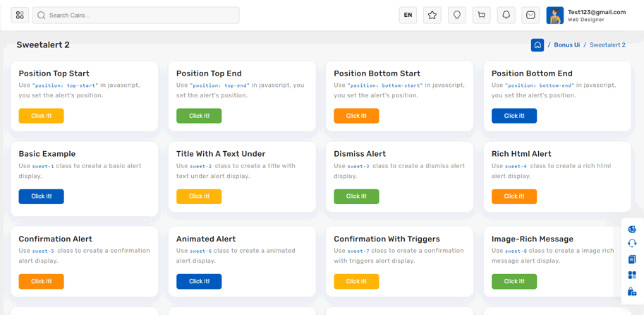Click Confirmation With Triggers' Click it! button
644x315 pixels.
pyautogui.click(x=356, y=281)
